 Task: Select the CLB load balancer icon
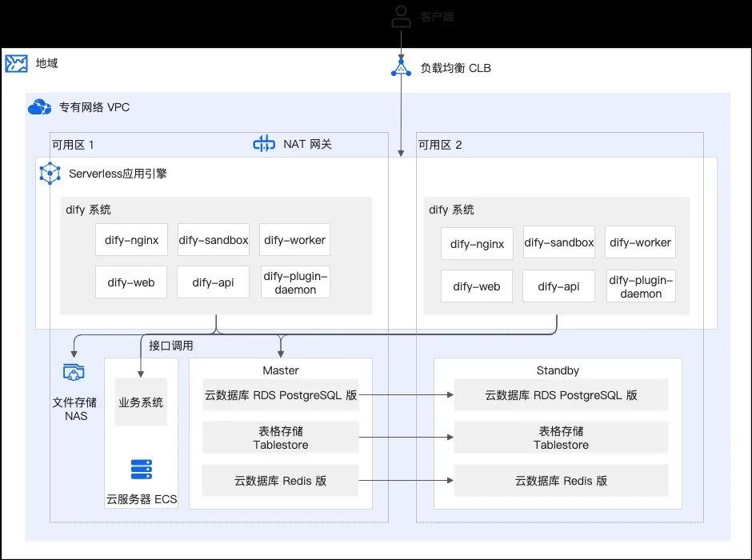click(x=401, y=68)
